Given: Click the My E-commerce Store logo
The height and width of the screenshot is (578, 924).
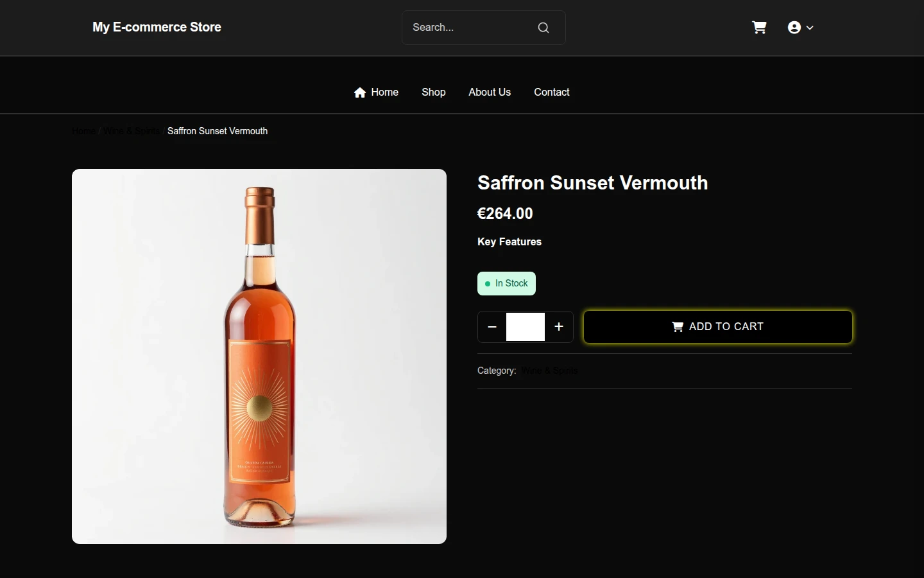Looking at the screenshot, I should 157,27.
